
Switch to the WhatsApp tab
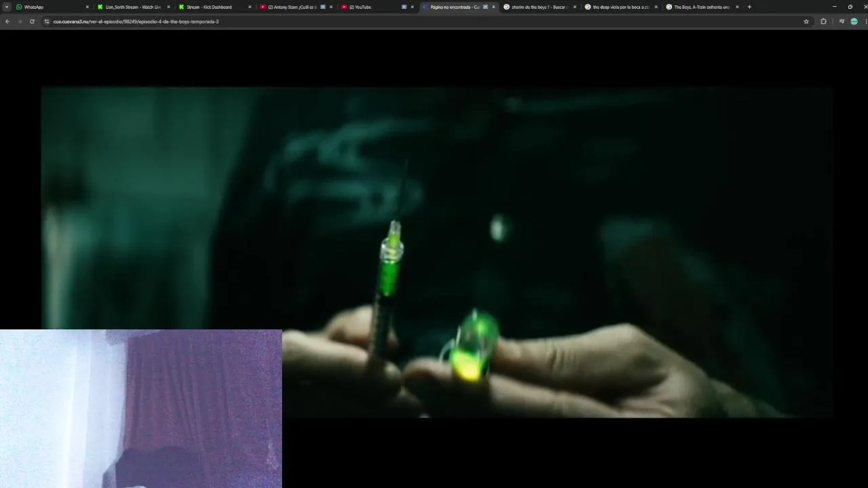coord(51,7)
